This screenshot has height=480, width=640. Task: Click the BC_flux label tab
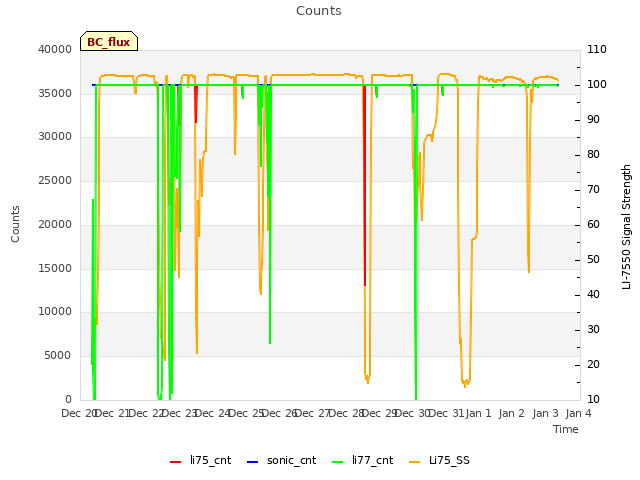tap(109, 41)
